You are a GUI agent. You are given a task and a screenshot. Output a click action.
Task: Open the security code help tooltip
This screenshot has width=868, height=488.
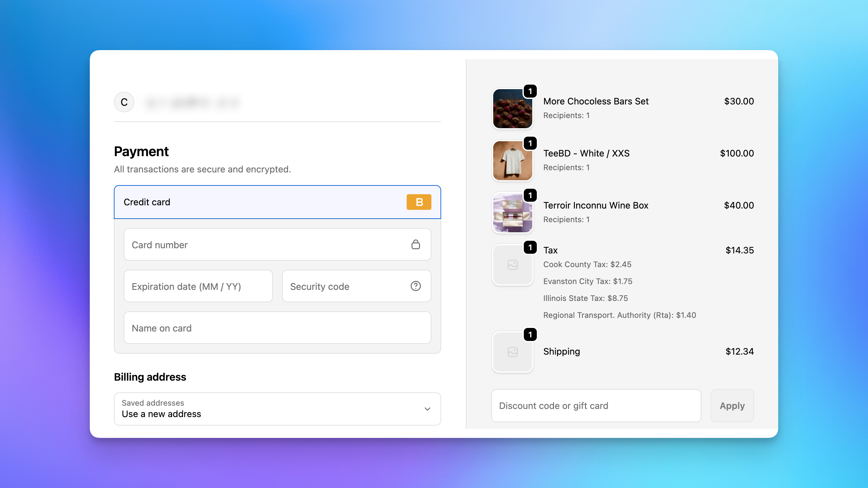415,286
